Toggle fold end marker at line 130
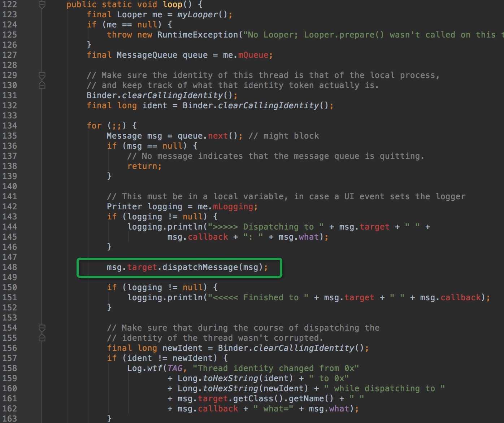This screenshot has height=423, width=504. click(x=42, y=85)
